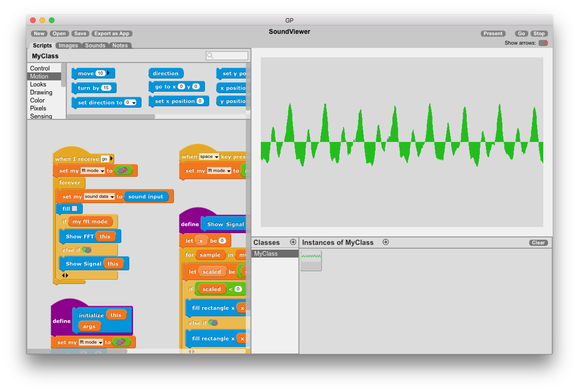Click the move block's 10 value
This screenshot has height=392, width=579.
tap(100, 73)
